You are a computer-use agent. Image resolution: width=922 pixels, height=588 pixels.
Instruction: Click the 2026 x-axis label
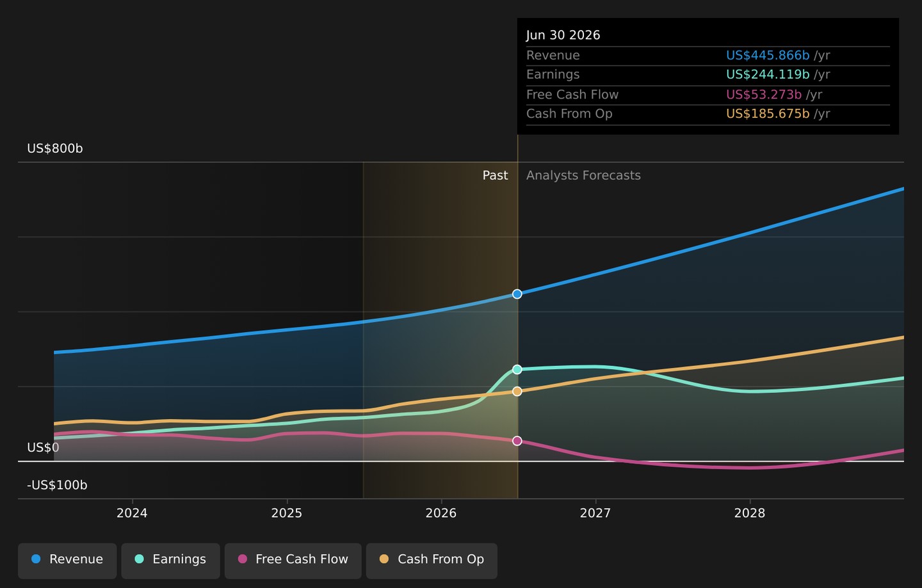coord(441,513)
